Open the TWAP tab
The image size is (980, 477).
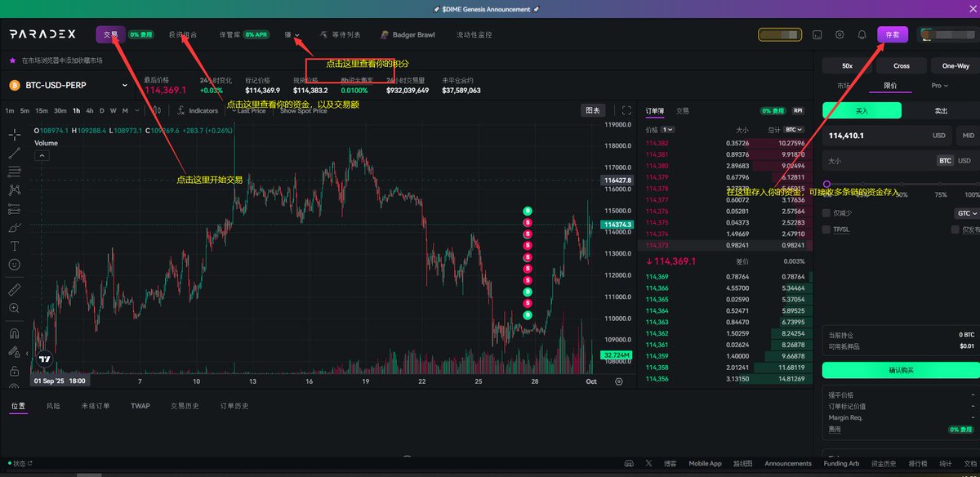(x=140, y=406)
